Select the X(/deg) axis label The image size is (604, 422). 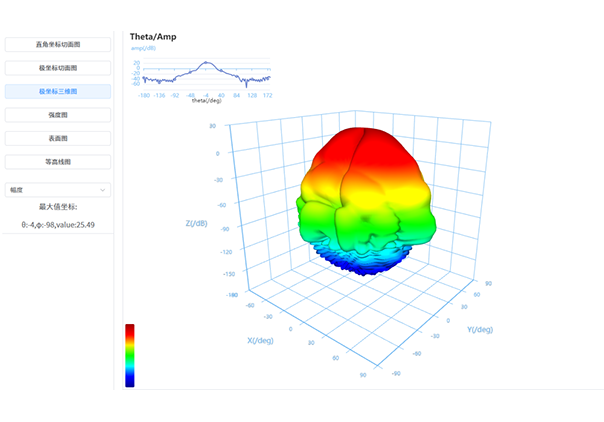click(x=261, y=340)
